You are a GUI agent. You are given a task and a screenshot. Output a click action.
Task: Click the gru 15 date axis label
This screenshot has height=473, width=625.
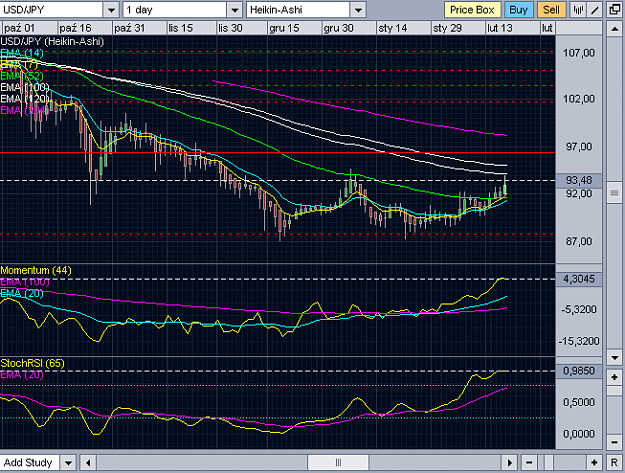[x=284, y=28]
